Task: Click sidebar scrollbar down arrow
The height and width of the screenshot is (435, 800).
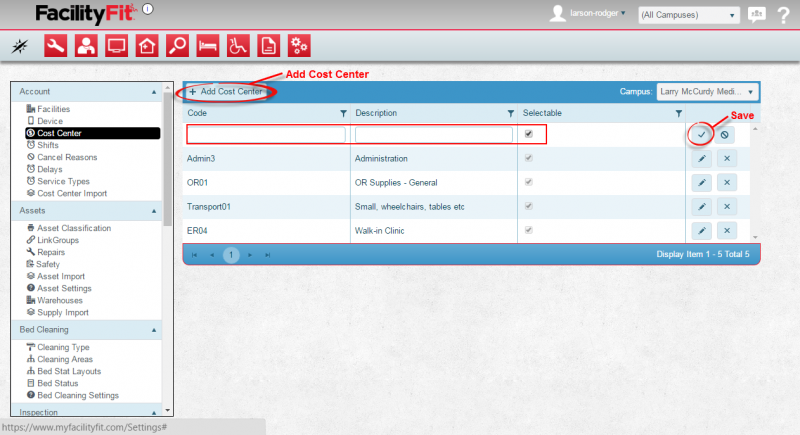Action: click(x=167, y=410)
